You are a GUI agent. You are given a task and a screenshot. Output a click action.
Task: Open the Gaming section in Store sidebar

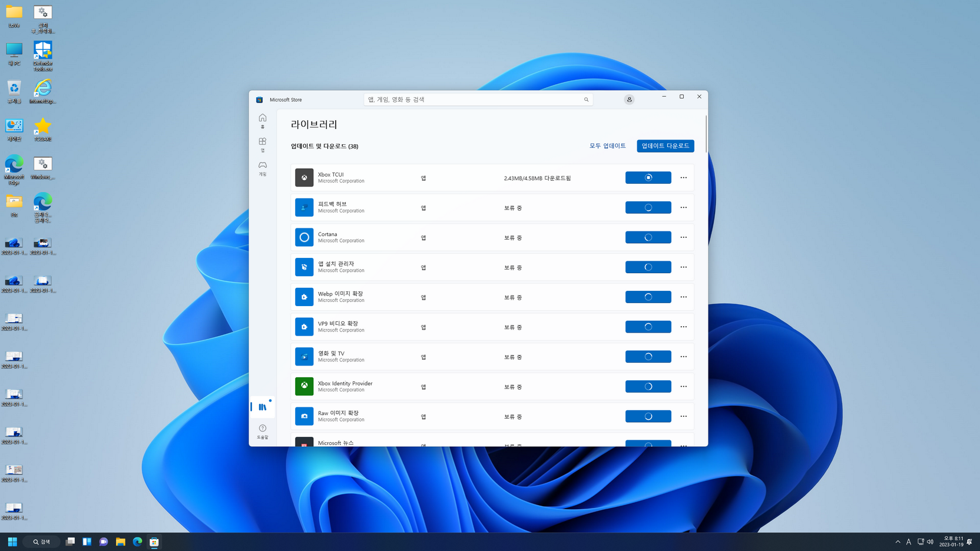pos(263,168)
